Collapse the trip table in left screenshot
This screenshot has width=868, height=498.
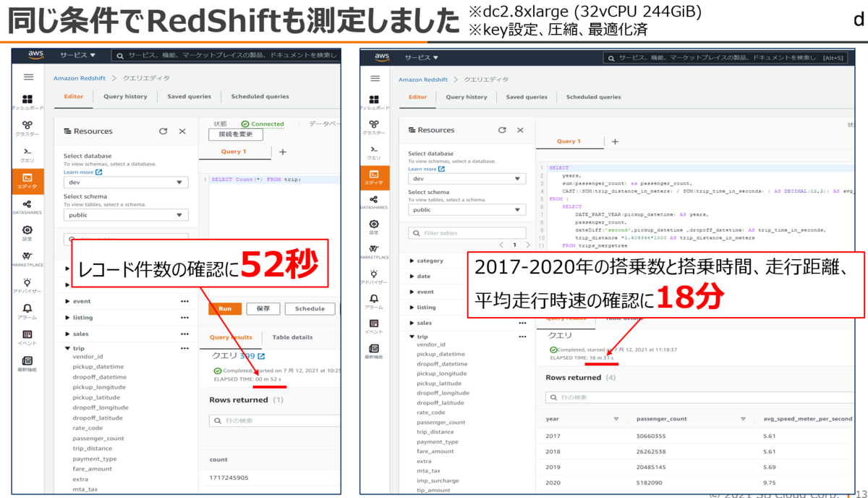click(67, 348)
